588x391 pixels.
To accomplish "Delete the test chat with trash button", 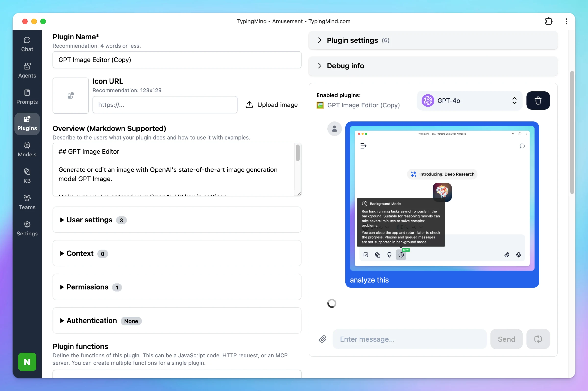I will pyautogui.click(x=538, y=101).
